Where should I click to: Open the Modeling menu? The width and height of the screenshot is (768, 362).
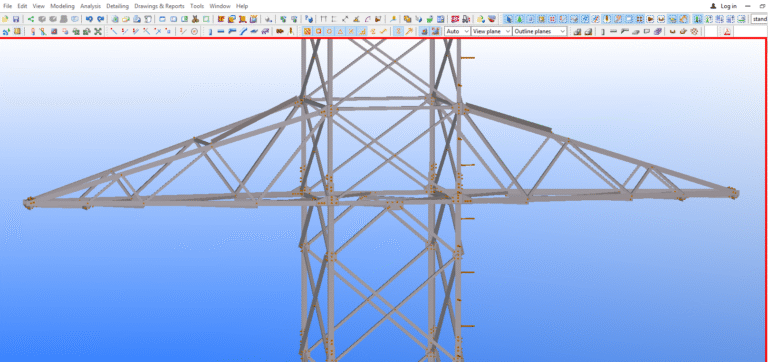(62, 6)
